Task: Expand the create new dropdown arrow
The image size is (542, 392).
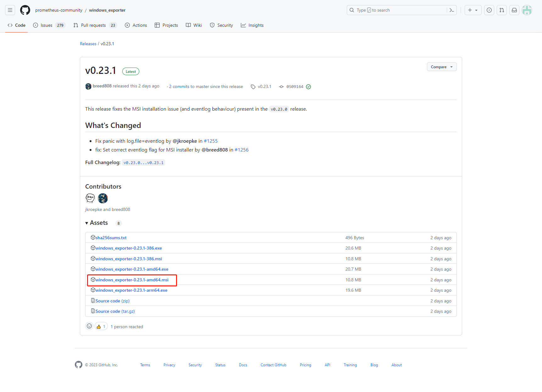Action: pyautogui.click(x=476, y=10)
